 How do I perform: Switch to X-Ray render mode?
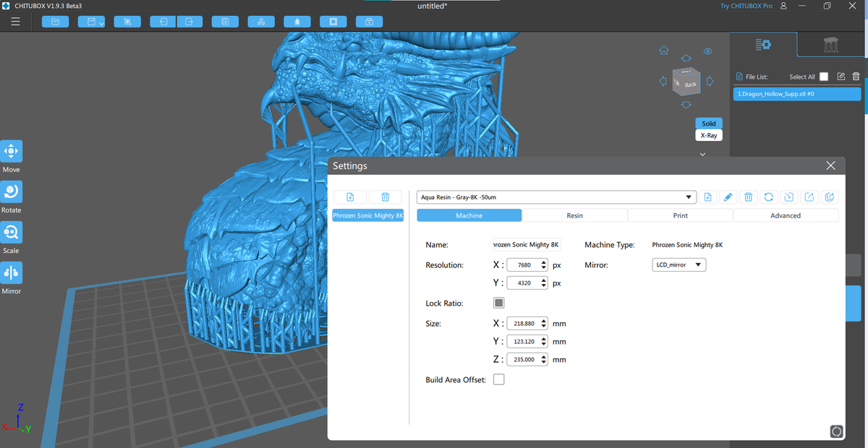click(x=709, y=136)
